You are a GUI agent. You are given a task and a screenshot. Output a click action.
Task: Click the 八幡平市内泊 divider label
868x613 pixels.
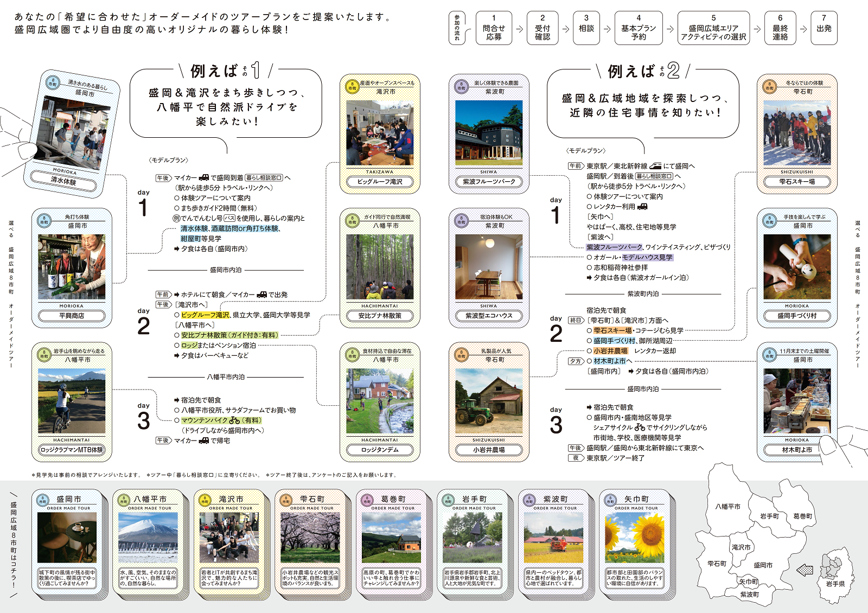(226, 376)
